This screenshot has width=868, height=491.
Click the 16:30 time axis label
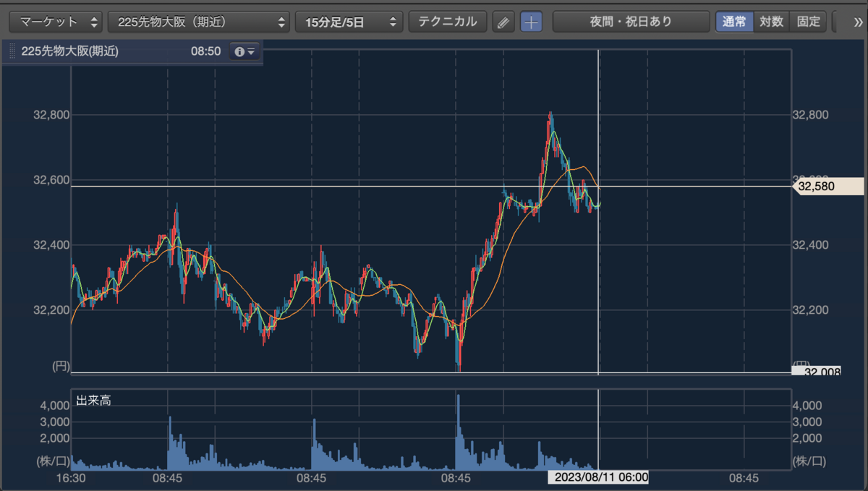point(72,478)
